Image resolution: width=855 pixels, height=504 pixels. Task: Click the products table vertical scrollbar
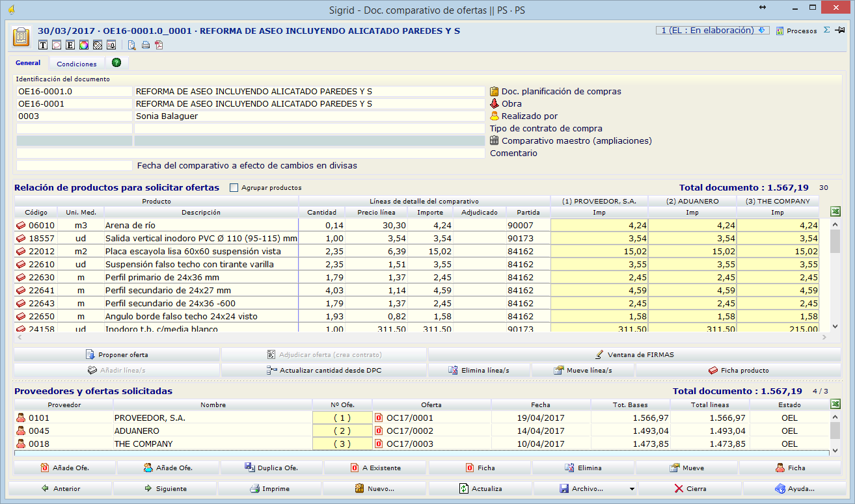point(835,275)
